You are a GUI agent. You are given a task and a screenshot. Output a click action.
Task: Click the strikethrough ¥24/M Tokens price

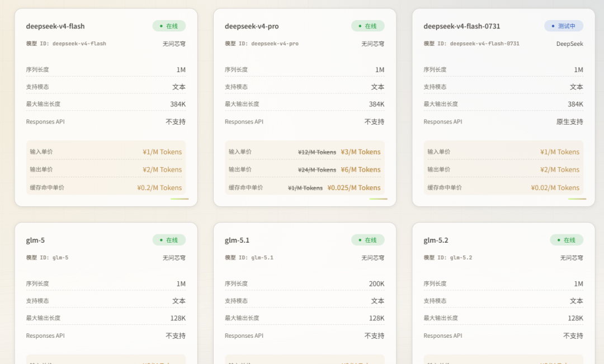pyautogui.click(x=317, y=170)
